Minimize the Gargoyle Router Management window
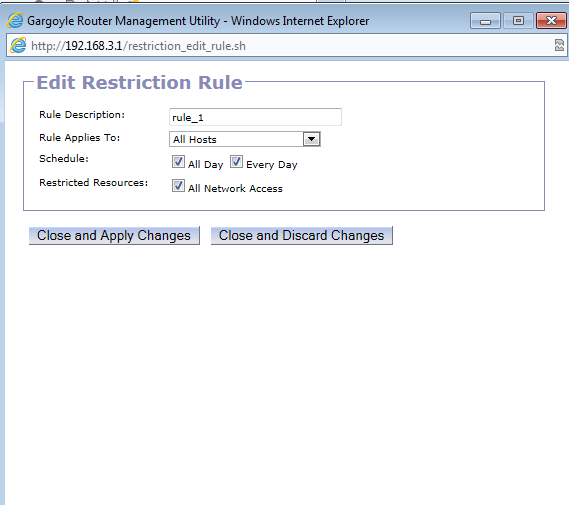The height and width of the screenshot is (505, 569). point(485,21)
